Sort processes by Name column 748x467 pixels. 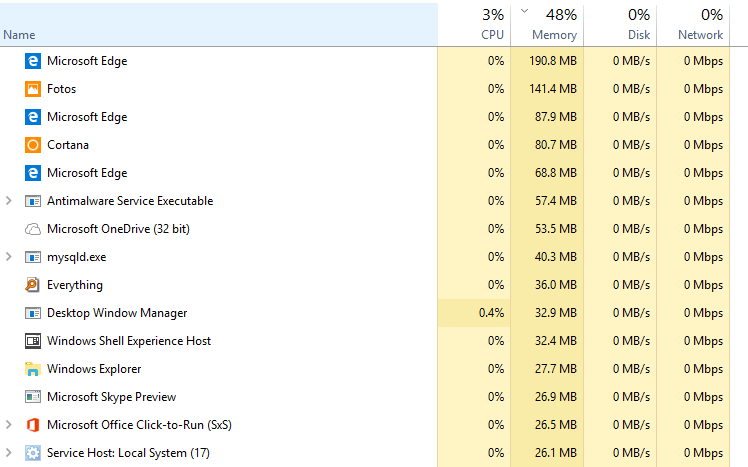(218, 25)
